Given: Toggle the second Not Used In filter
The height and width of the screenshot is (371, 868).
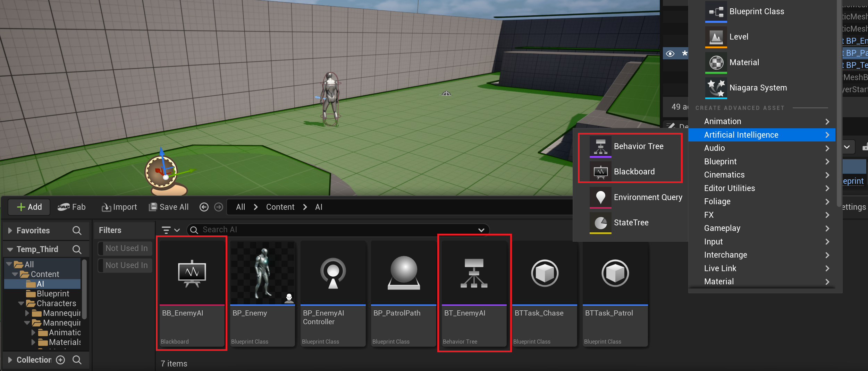Looking at the screenshot, I should pos(125,265).
